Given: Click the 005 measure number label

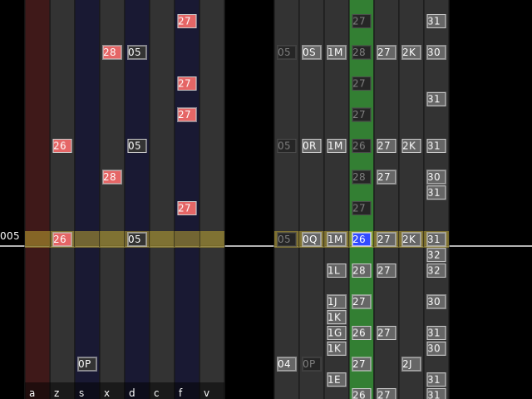Looking at the screenshot, I should click(10, 236).
